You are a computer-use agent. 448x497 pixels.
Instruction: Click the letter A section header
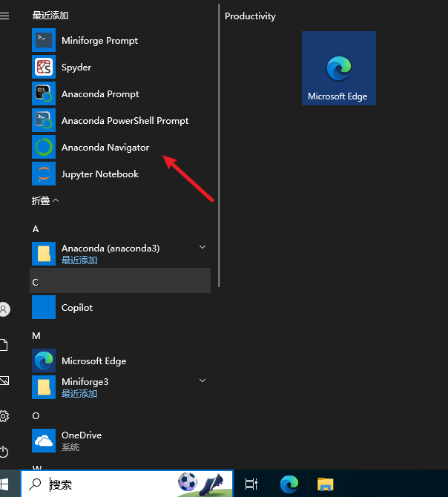click(36, 229)
